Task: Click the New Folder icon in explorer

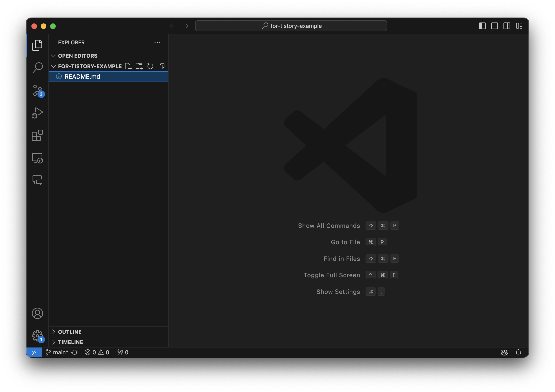Action: click(139, 66)
